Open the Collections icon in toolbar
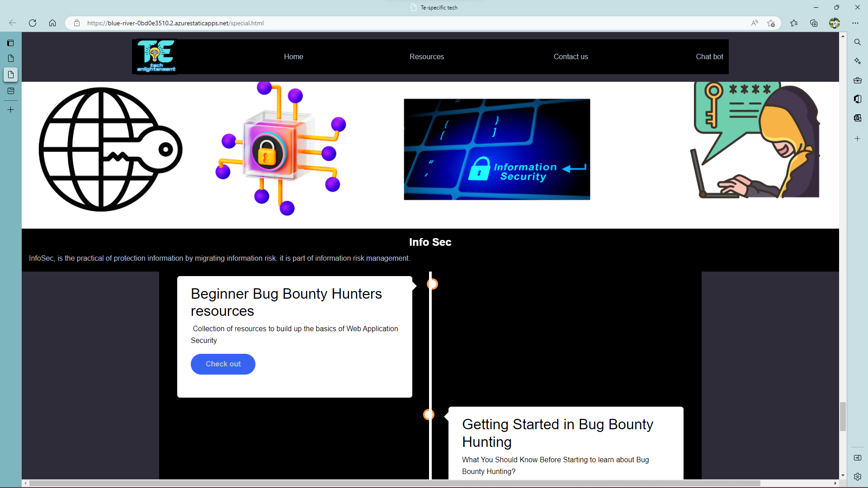The image size is (868, 488). (x=814, y=23)
